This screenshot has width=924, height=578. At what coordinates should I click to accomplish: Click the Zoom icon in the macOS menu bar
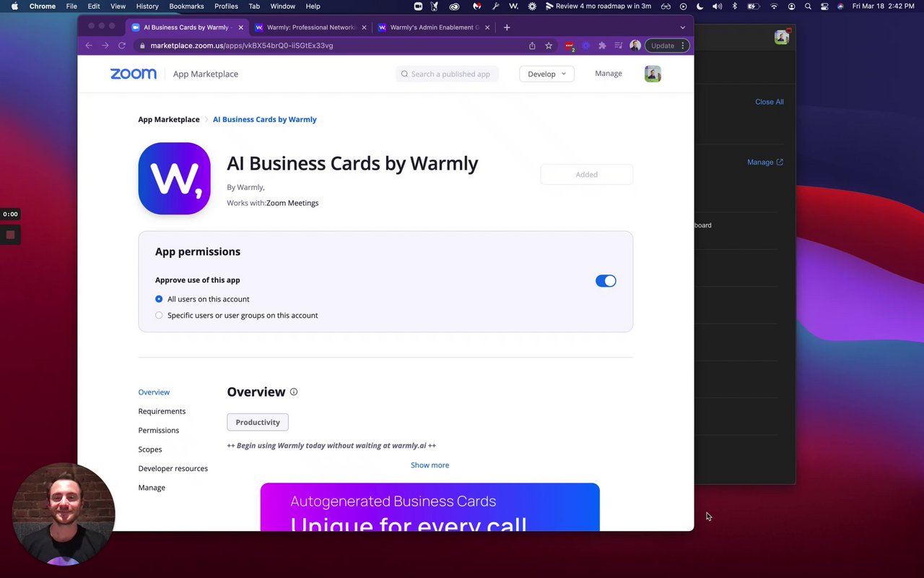(418, 6)
